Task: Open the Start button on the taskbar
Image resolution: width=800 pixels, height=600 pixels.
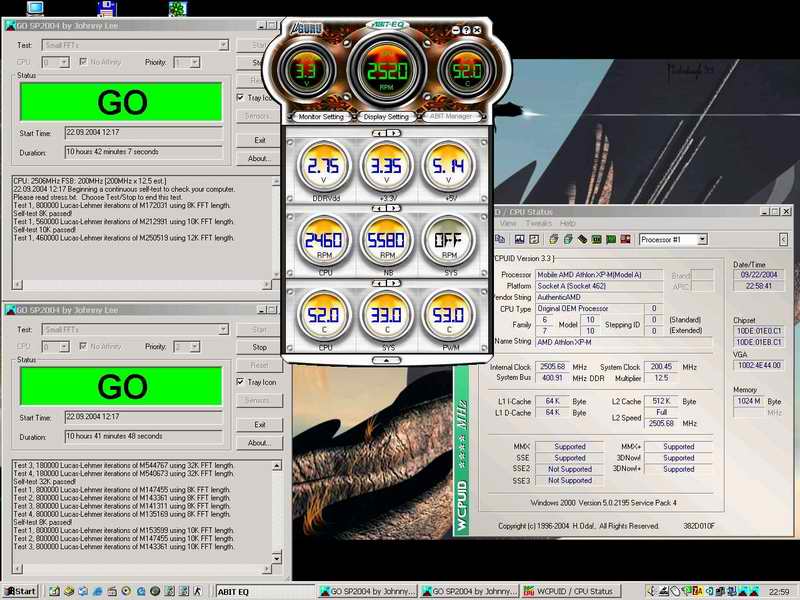Action: click(x=21, y=591)
